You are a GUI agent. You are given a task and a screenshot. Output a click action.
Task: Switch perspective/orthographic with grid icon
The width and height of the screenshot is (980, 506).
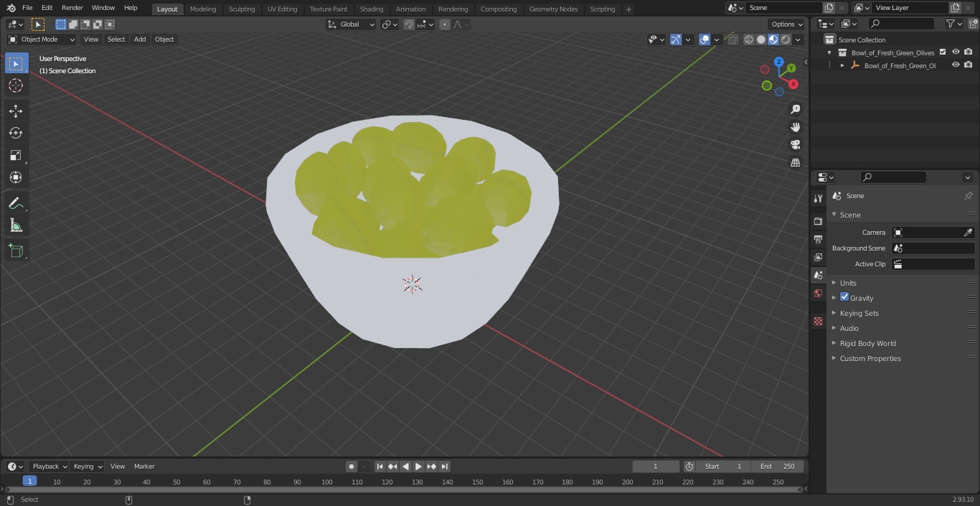click(795, 163)
